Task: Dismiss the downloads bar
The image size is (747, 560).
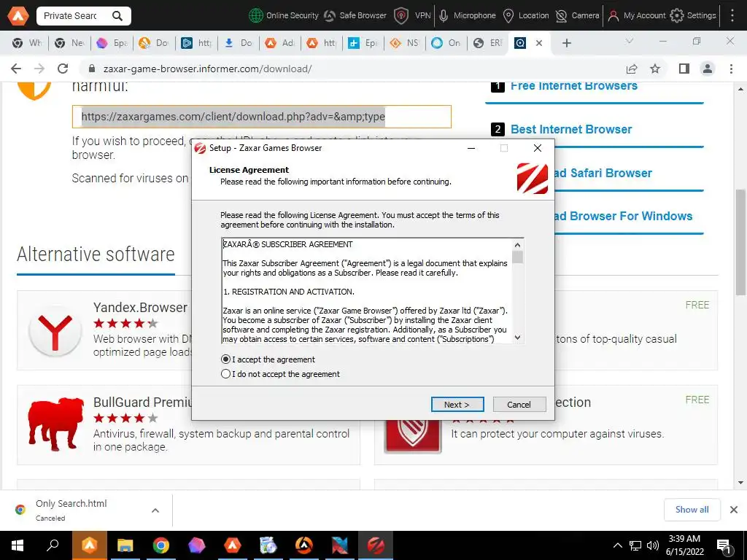Action: 734,510
